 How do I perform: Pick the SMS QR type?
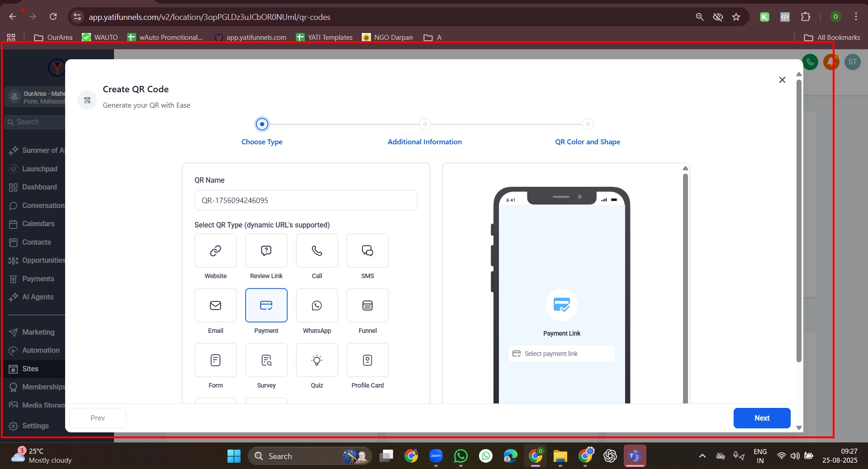(x=367, y=251)
